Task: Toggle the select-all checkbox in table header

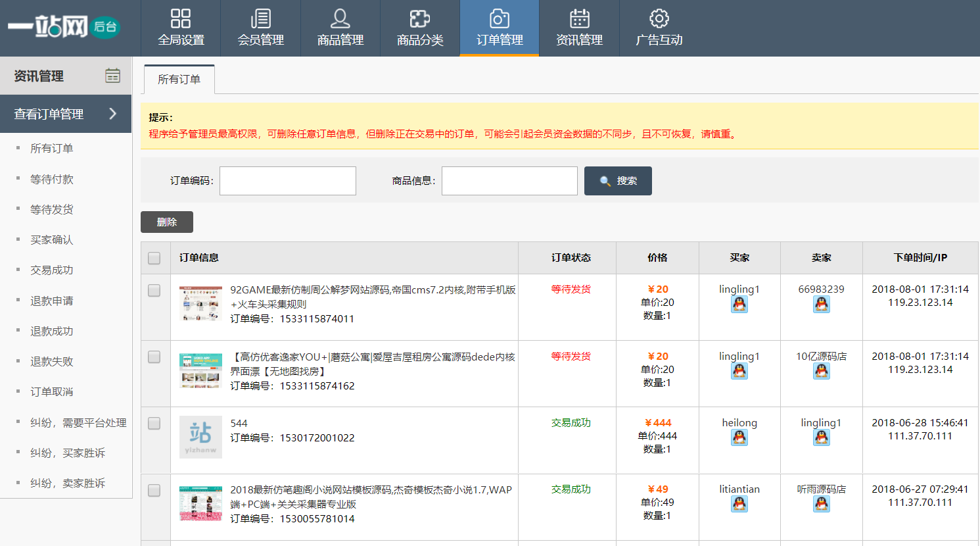Action: tap(154, 258)
